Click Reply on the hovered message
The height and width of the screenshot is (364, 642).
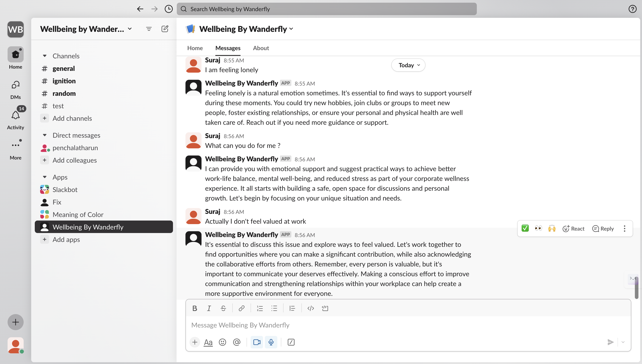click(603, 229)
